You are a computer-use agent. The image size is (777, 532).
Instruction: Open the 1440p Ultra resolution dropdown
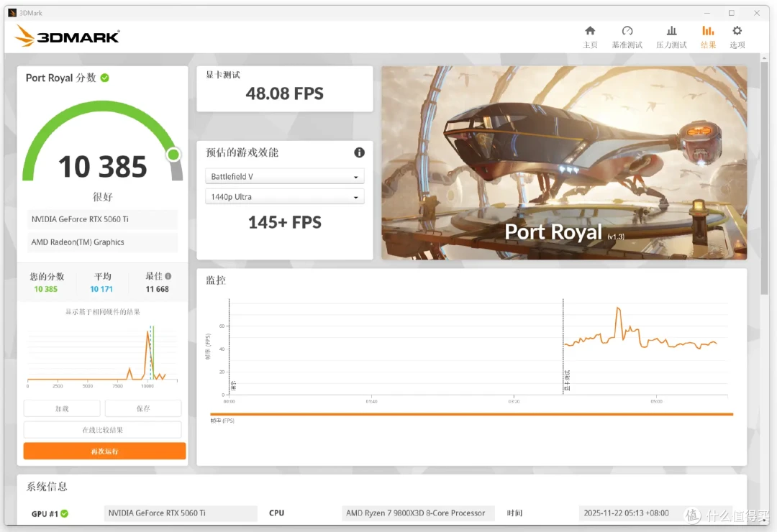(284, 197)
